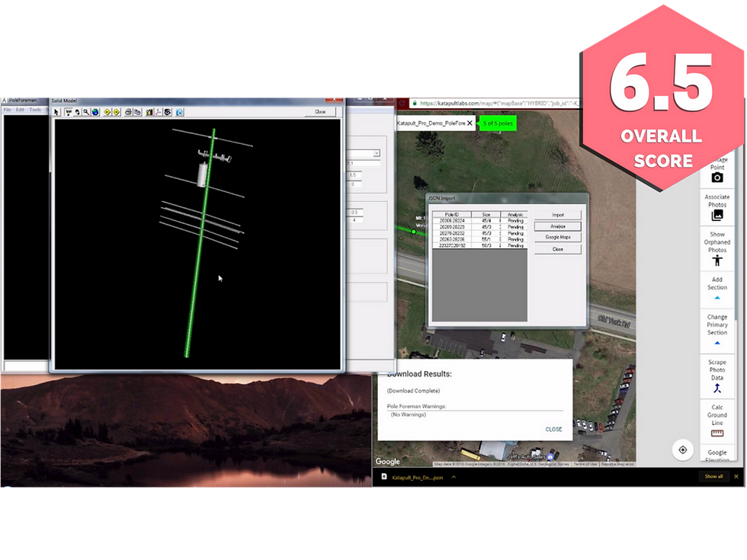Click Change Primary Section arrow icon
This screenshot has width=747, height=560.
coord(717,344)
